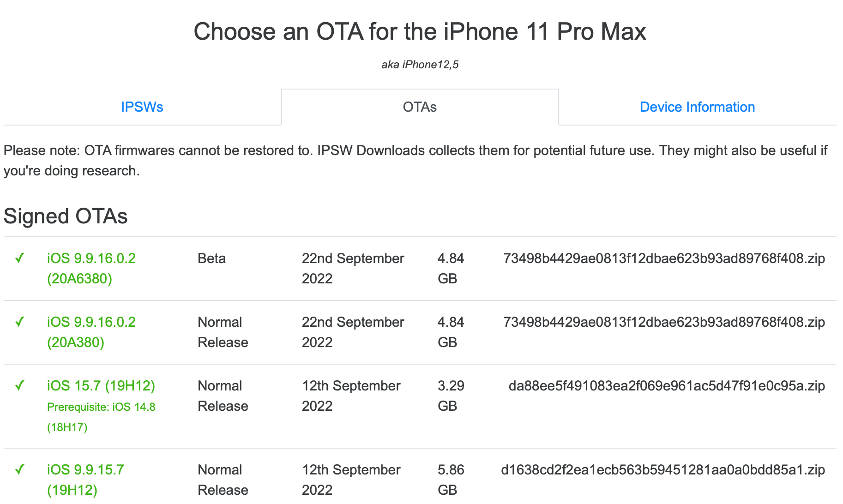Open the iOS 9.9.15.7 (19H12) OTA link
Viewport: 843px width, 504px height.
[85, 480]
